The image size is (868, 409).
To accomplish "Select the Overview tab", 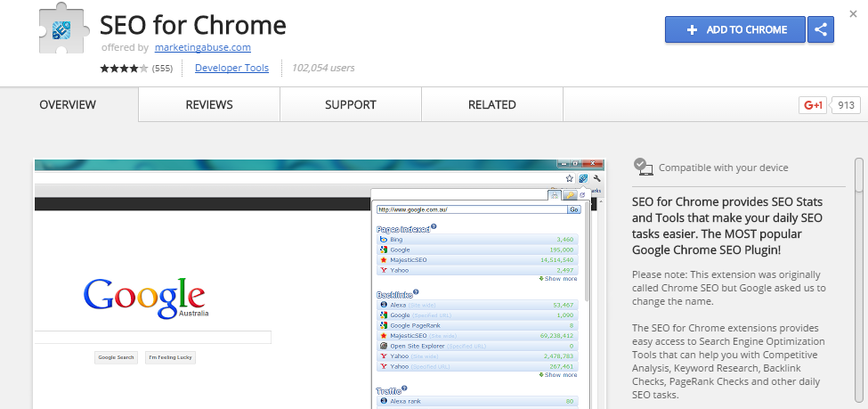I will (68, 105).
